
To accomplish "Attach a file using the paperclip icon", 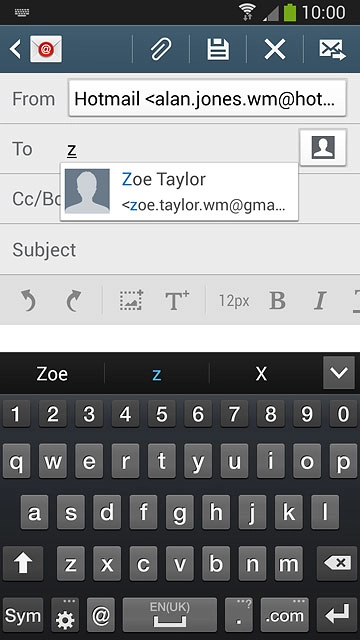I will [161, 49].
